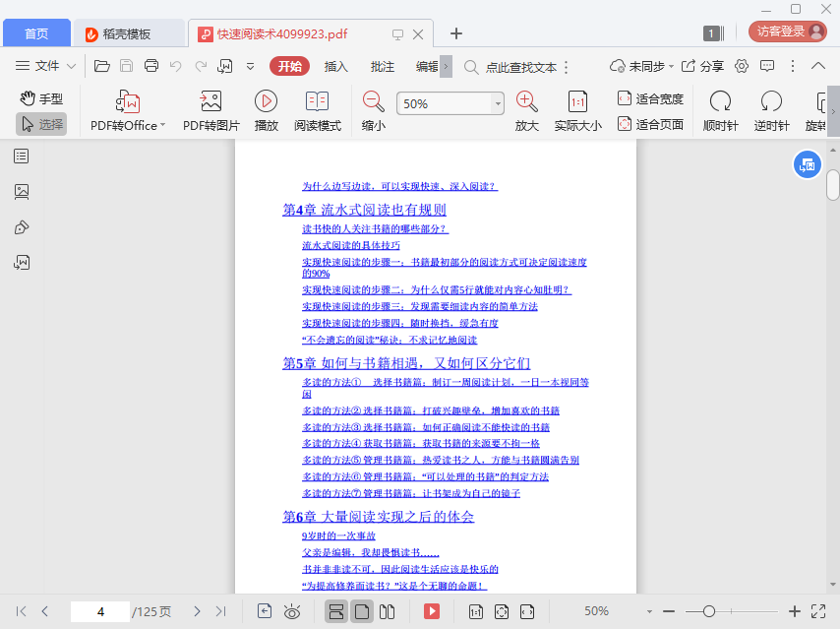Show more ribbon tabs arrow
Viewport: 840px width, 629px height.
pyautogui.click(x=446, y=67)
